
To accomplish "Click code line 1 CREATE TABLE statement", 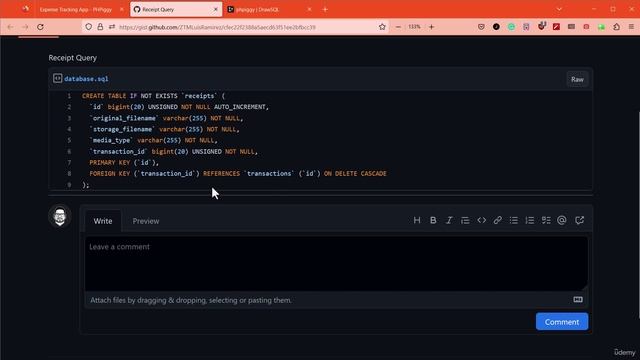I will click(153, 96).
